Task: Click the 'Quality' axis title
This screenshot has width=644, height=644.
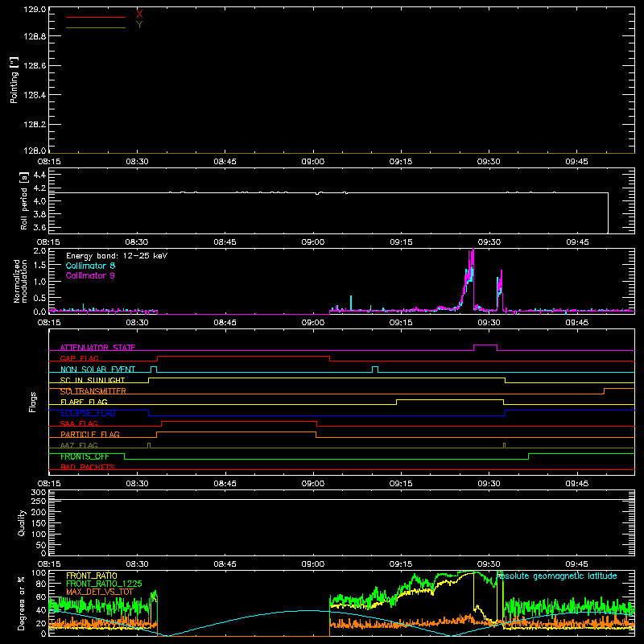Action: [x=22, y=522]
